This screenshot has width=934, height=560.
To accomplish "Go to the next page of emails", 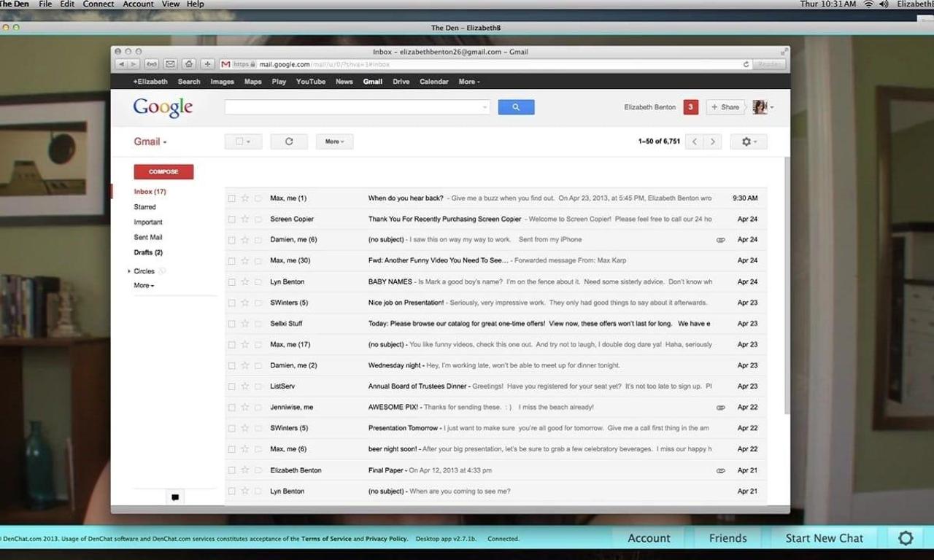I will pyautogui.click(x=713, y=141).
